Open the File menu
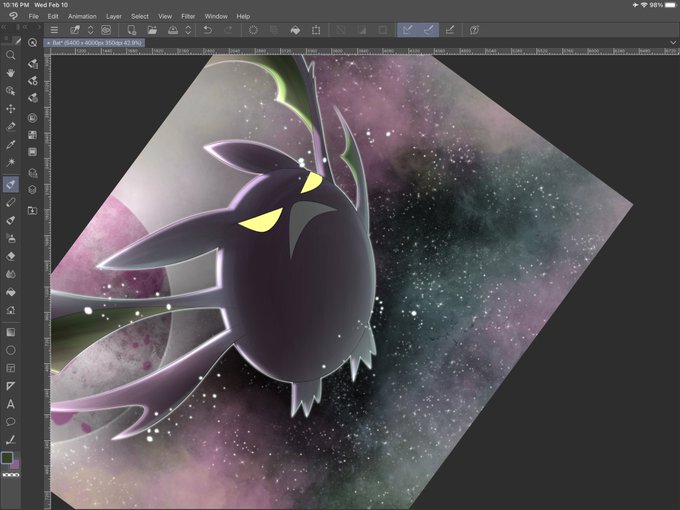 pos(33,16)
